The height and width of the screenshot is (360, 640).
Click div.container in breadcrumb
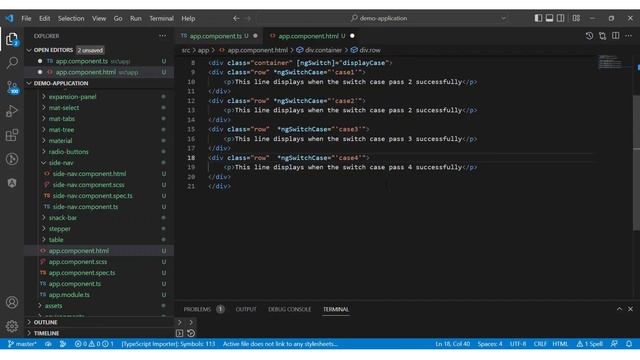(323, 50)
